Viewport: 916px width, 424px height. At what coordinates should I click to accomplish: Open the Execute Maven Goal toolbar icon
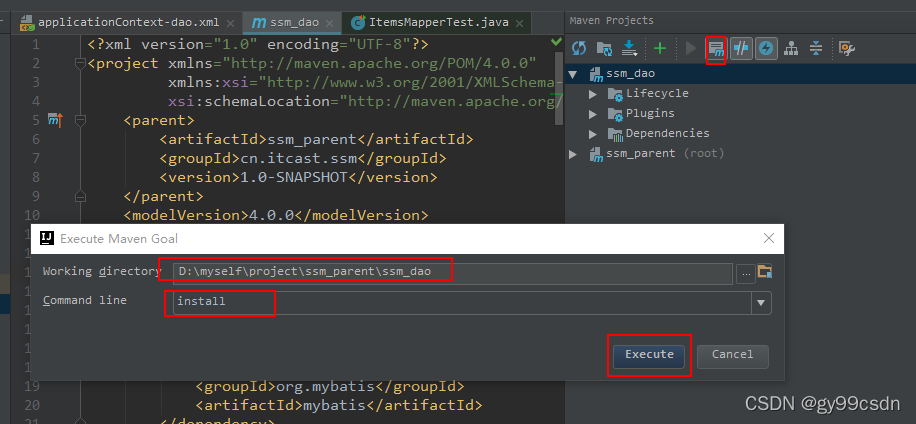716,48
